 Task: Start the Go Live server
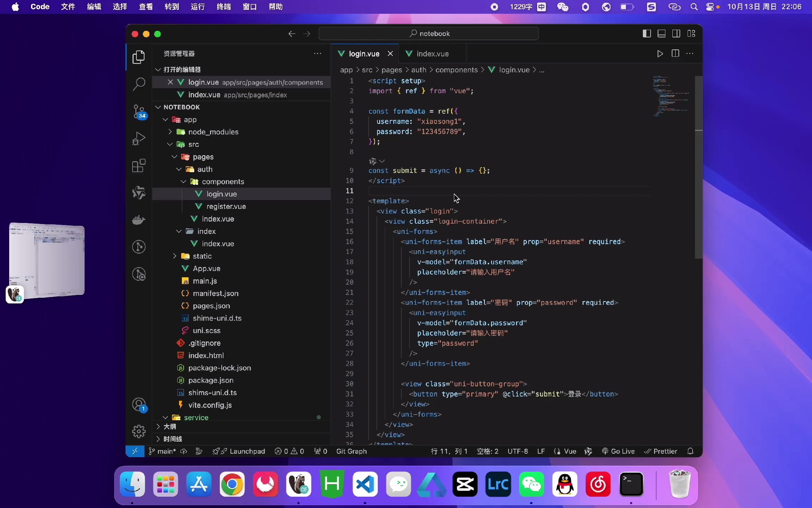[x=618, y=451]
